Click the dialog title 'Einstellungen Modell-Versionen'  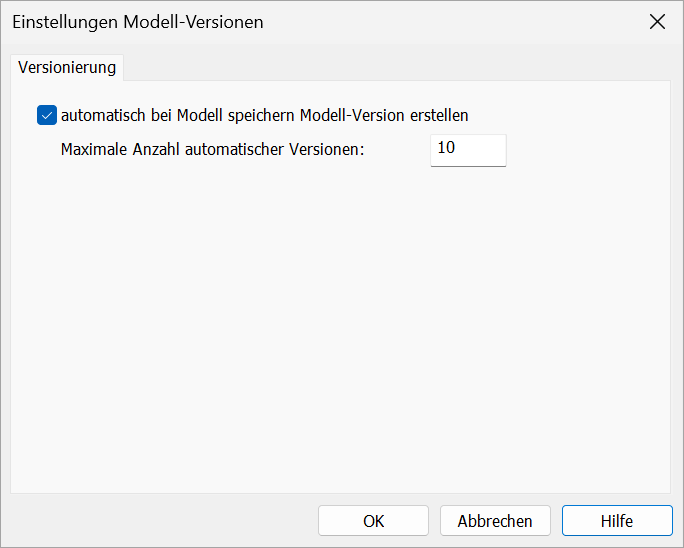[138, 22]
